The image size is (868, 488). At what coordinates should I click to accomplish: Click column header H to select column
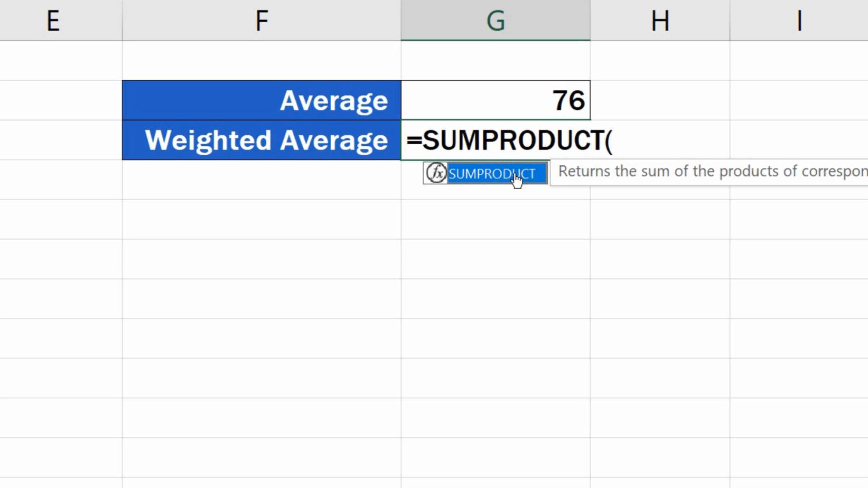pyautogui.click(x=659, y=21)
